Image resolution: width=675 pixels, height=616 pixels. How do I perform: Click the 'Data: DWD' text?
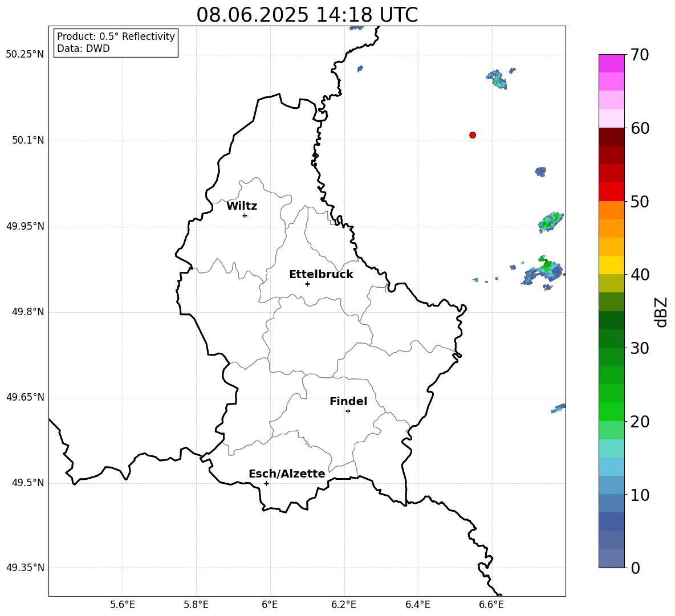coord(83,48)
